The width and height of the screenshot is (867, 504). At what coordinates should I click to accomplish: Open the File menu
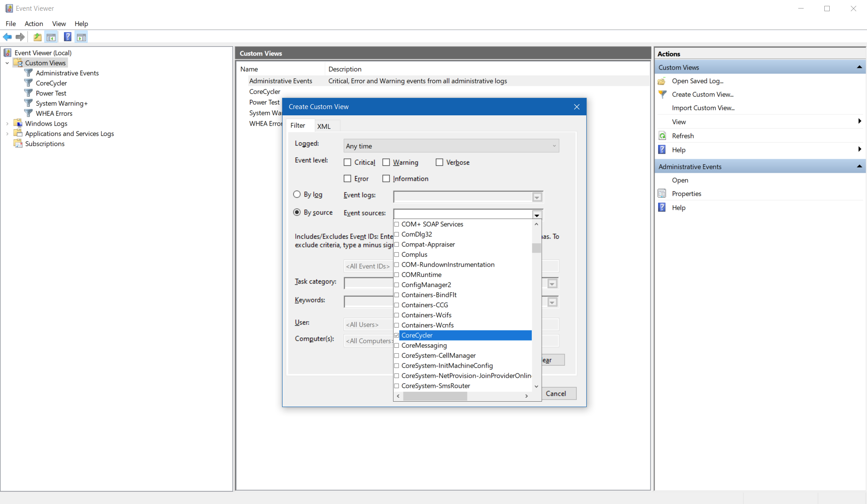tap(11, 24)
